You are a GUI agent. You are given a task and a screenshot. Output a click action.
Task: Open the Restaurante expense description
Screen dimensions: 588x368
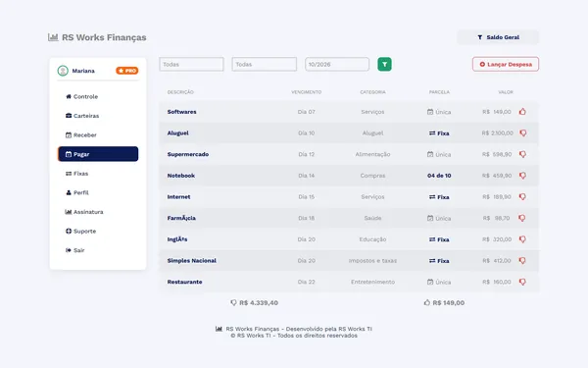[185, 282]
